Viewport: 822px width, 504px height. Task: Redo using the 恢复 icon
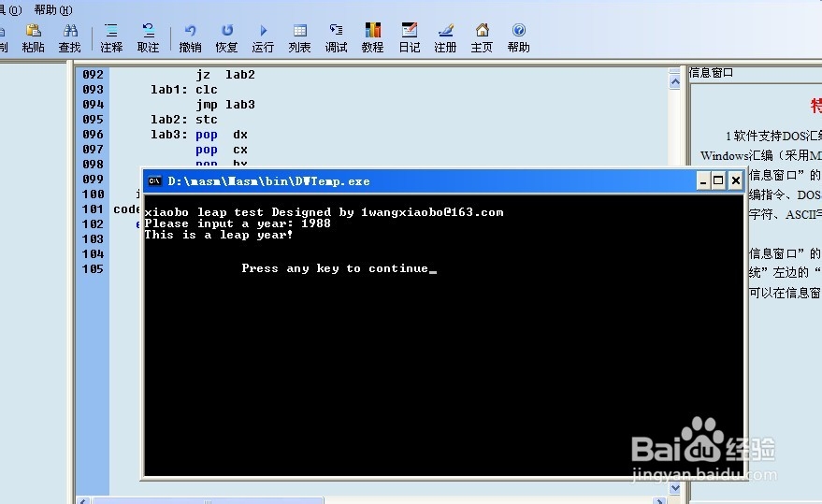coord(226,38)
